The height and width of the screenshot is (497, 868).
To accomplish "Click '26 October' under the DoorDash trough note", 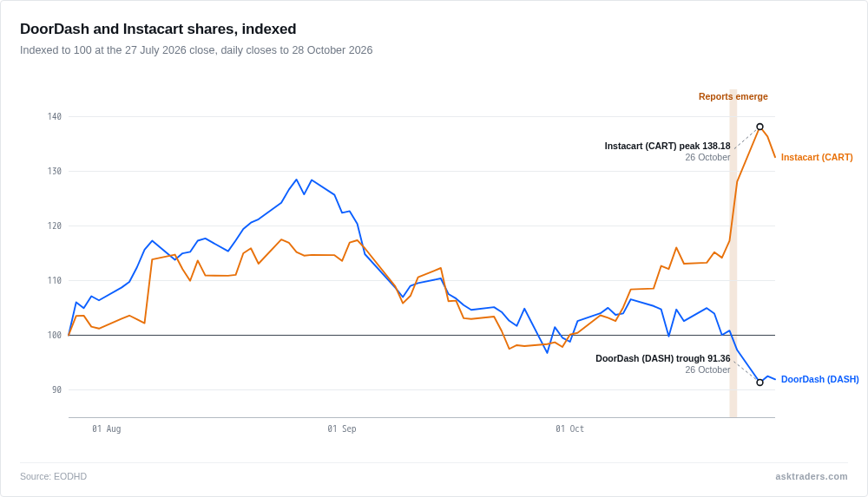I will pyautogui.click(x=707, y=369).
